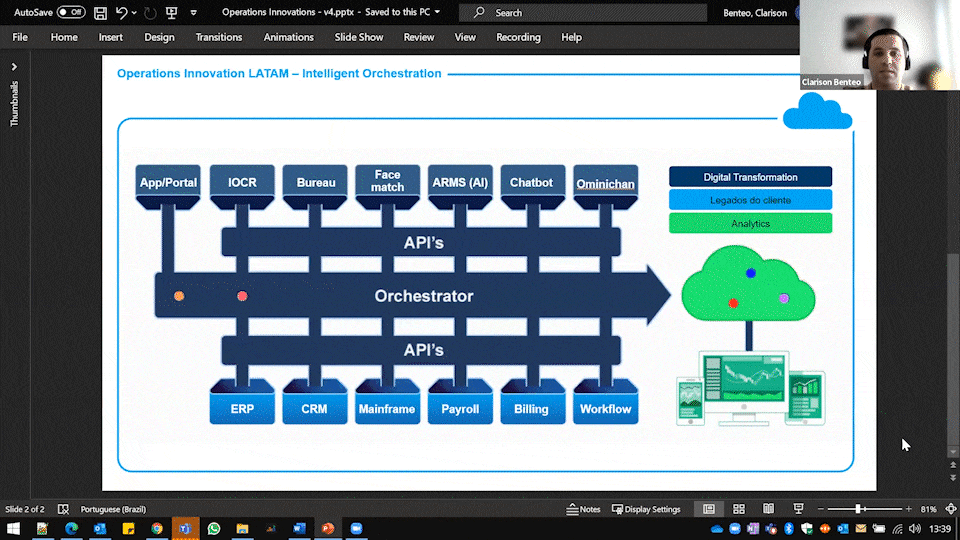Toggle the AutoSave switch
The image size is (960, 540).
point(71,13)
